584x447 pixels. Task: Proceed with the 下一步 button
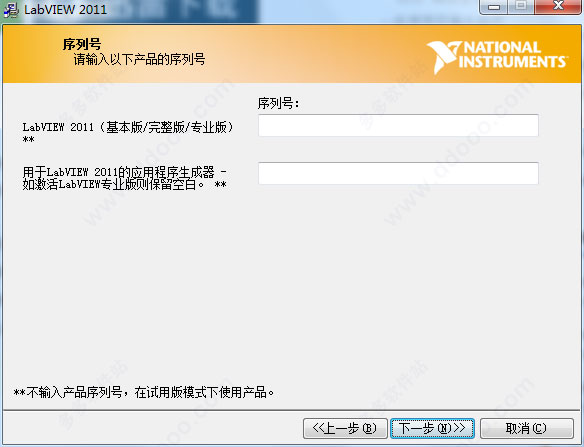point(432,428)
